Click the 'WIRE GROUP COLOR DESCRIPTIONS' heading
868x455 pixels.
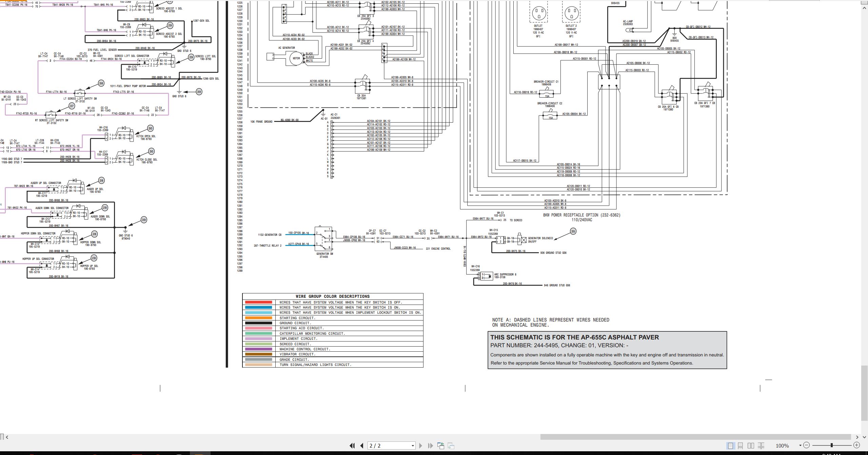(333, 296)
